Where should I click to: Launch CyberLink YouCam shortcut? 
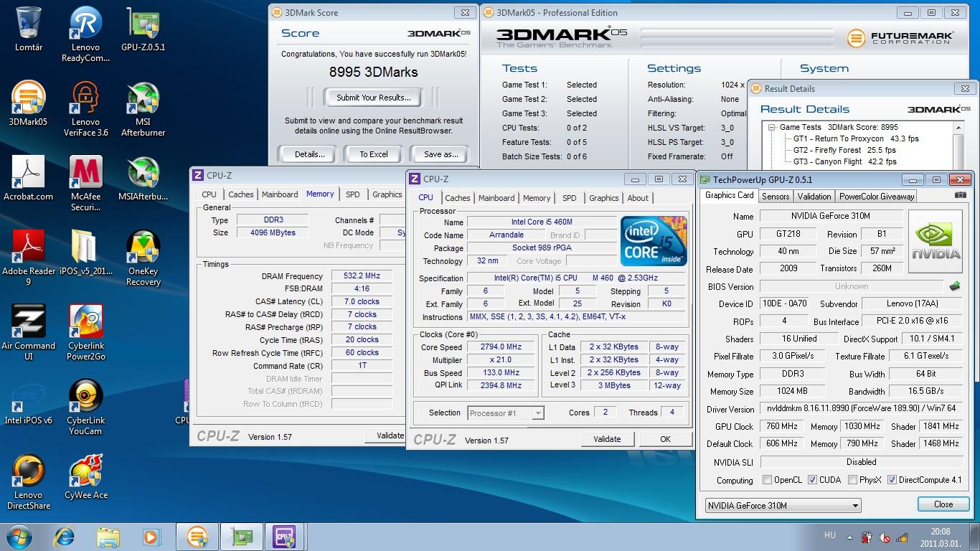coord(85,408)
